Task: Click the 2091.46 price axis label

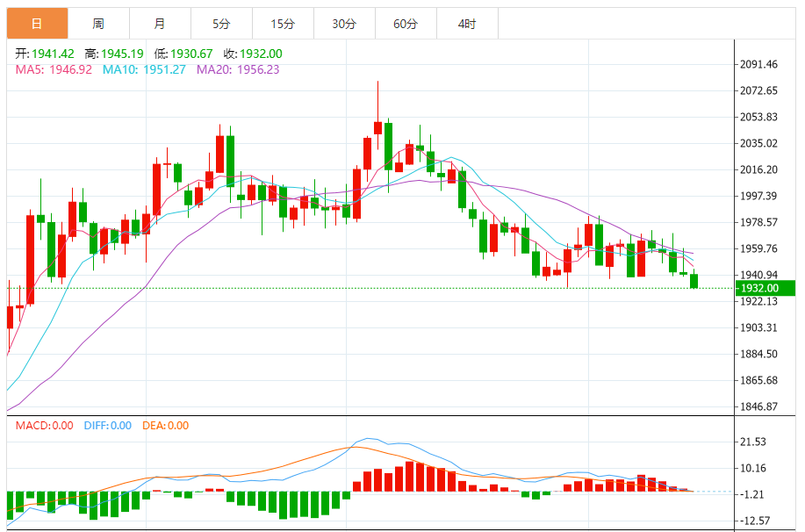Action: click(758, 64)
